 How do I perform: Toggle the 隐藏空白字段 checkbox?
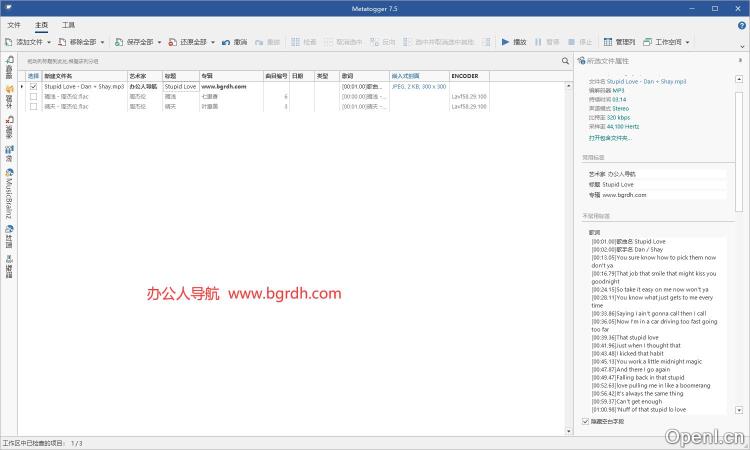tap(586, 422)
